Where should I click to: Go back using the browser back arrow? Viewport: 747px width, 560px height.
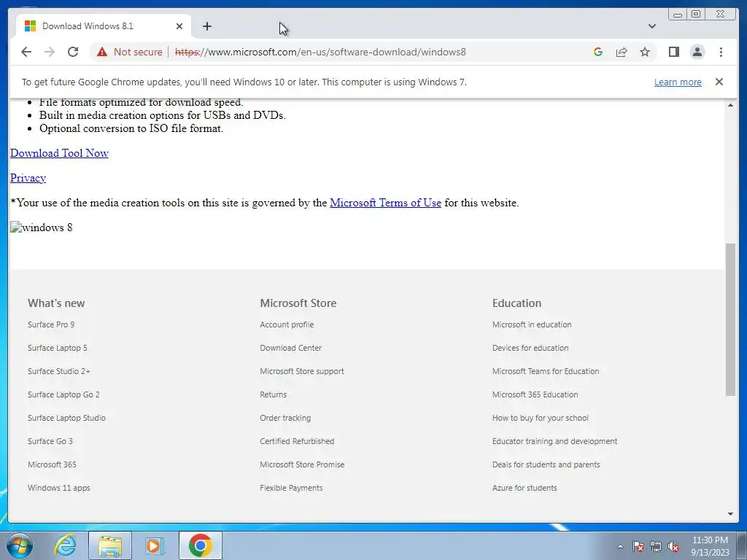click(x=26, y=52)
